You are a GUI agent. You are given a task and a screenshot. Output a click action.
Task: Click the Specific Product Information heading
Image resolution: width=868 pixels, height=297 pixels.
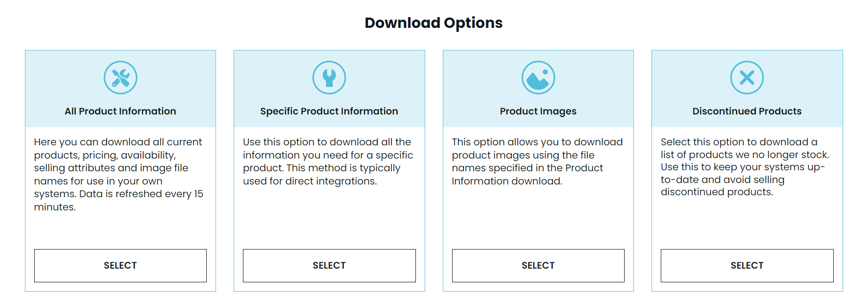point(329,111)
